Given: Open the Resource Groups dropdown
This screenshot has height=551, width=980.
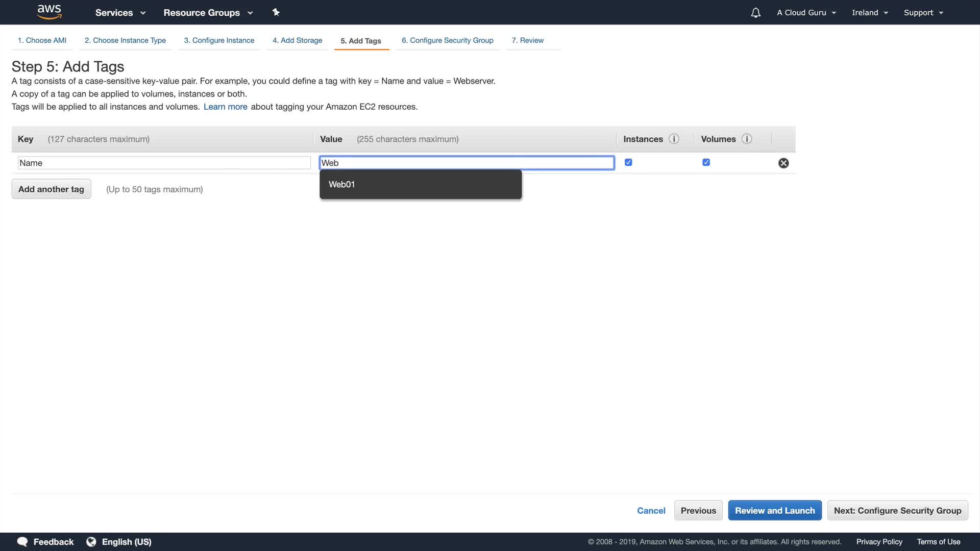Looking at the screenshot, I should [208, 13].
